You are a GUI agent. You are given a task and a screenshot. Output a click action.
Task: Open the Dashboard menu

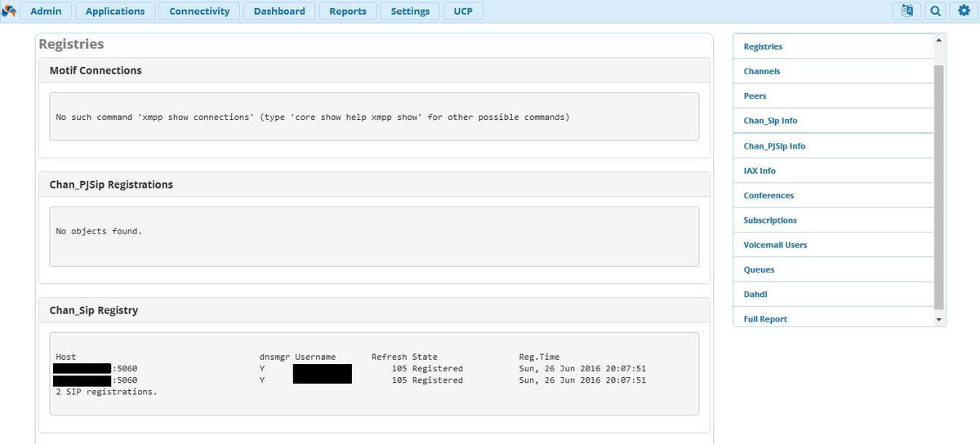coord(279,11)
